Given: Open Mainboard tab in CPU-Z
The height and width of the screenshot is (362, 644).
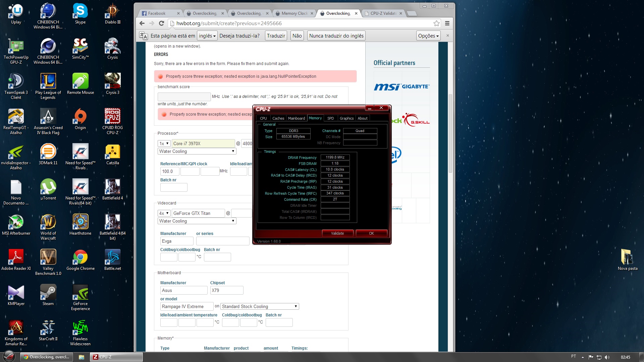Looking at the screenshot, I should (x=297, y=118).
